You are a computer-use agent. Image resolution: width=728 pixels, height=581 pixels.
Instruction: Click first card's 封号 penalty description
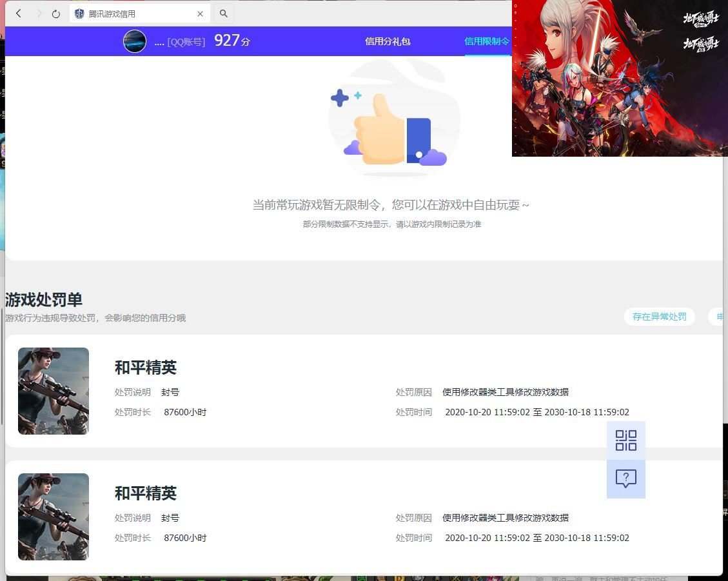pyautogui.click(x=170, y=392)
